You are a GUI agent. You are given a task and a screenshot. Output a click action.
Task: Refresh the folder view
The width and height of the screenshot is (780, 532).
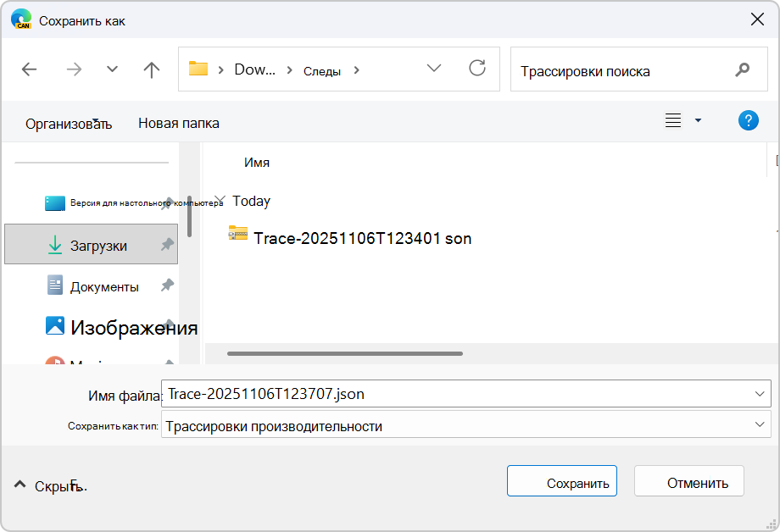pyautogui.click(x=477, y=68)
